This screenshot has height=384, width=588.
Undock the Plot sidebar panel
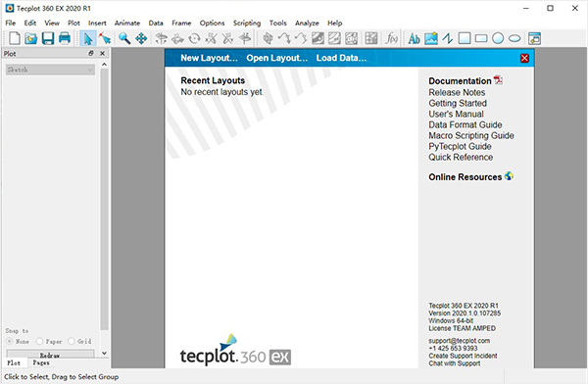click(x=91, y=54)
